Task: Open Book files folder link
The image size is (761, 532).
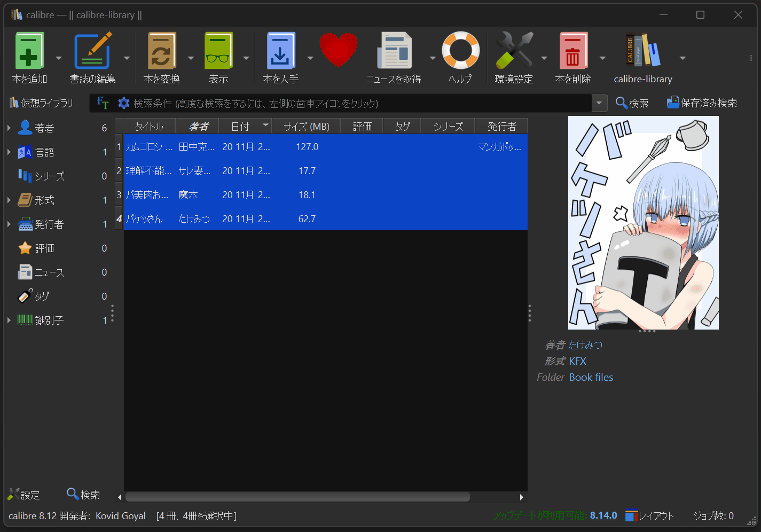Action: click(591, 377)
